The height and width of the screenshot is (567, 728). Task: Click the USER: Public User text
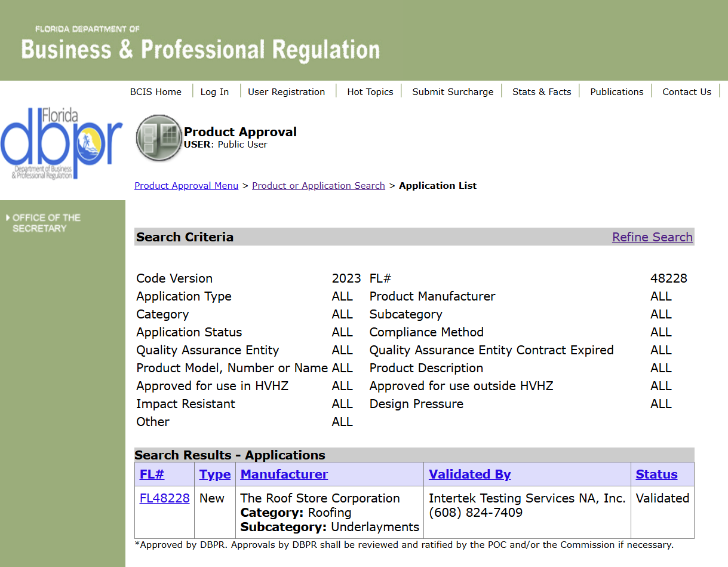point(226,145)
